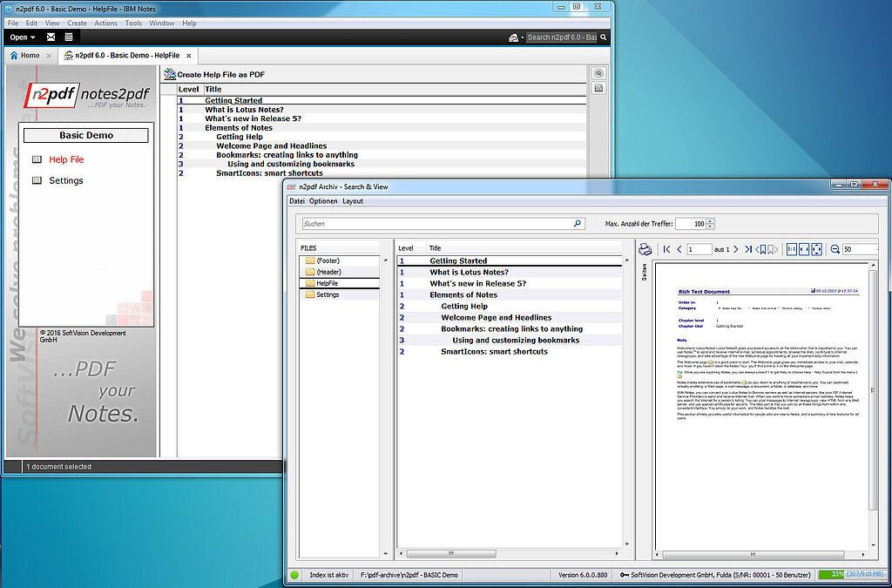Click the (Footer) folder icon
This screenshot has height=588, width=892.
click(x=310, y=260)
